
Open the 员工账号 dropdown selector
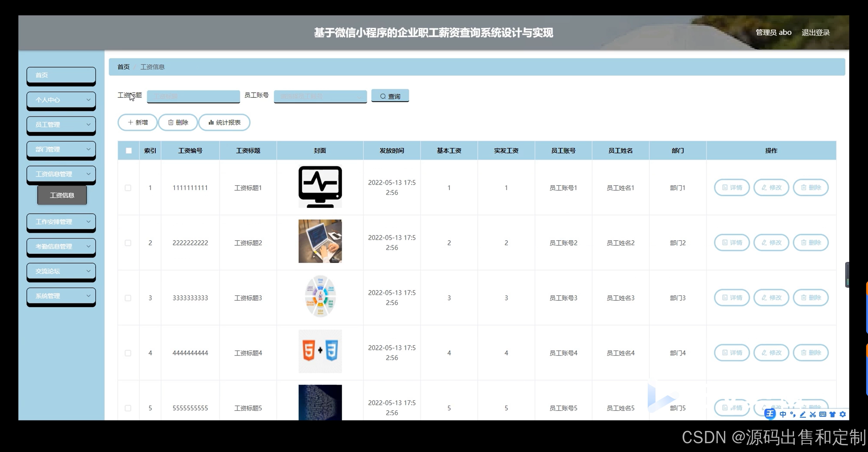click(320, 96)
